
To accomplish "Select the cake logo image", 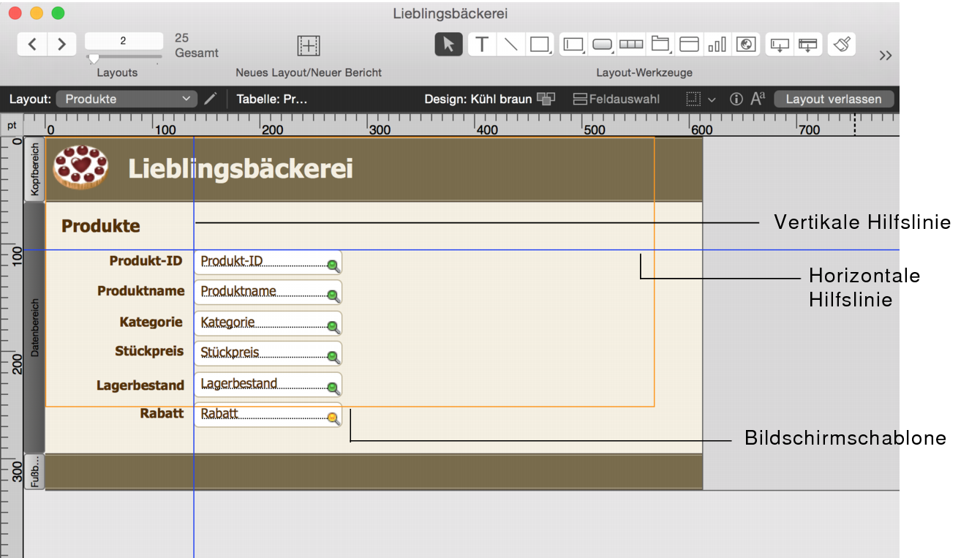I will point(80,167).
